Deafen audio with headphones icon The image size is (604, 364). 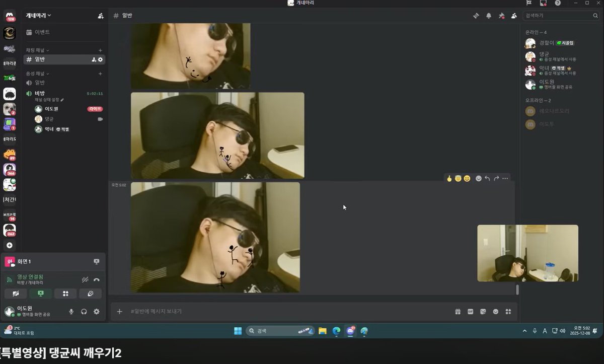84,312
